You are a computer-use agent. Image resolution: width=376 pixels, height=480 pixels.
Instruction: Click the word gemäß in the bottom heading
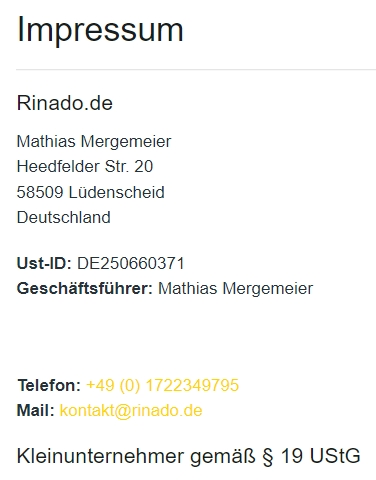coord(223,457)
